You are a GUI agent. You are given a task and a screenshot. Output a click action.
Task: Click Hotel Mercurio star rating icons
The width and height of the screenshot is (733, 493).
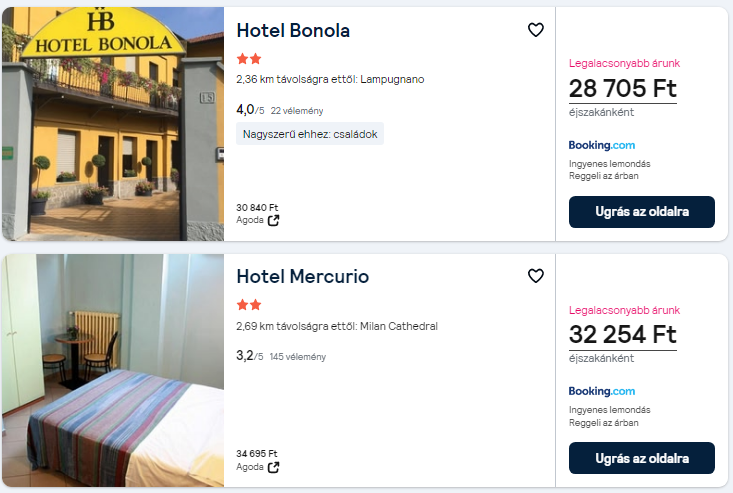[248, 305]
